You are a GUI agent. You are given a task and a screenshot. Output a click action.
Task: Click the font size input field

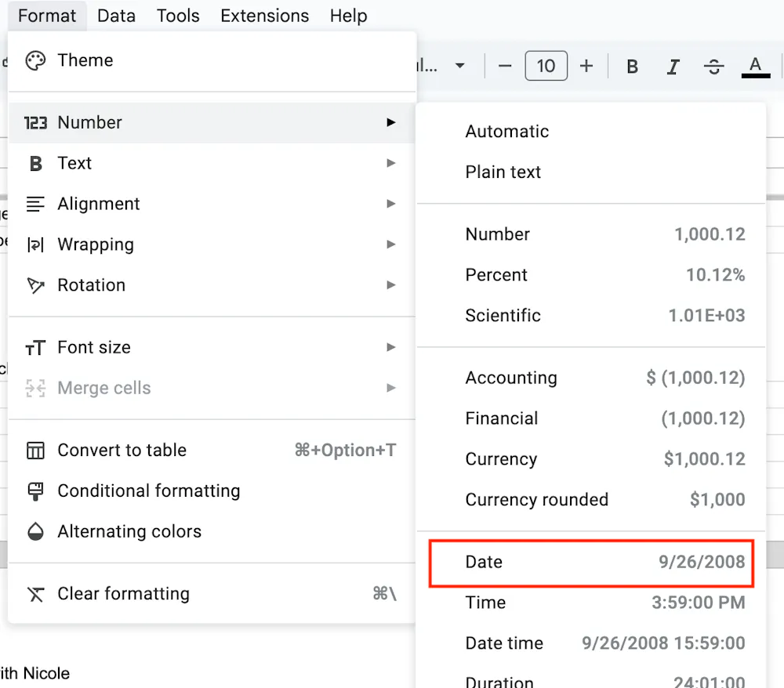click(x=546, y=67)
